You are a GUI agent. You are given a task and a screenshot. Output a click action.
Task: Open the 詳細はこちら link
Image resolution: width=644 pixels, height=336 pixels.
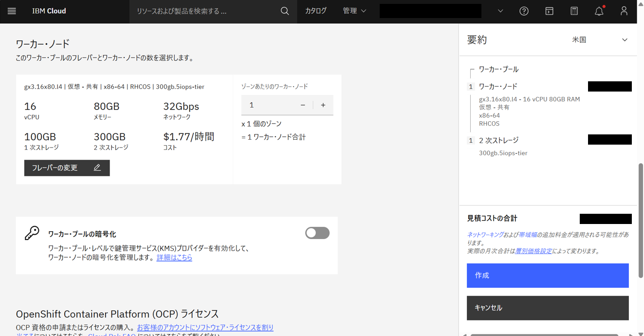[174, 258]
